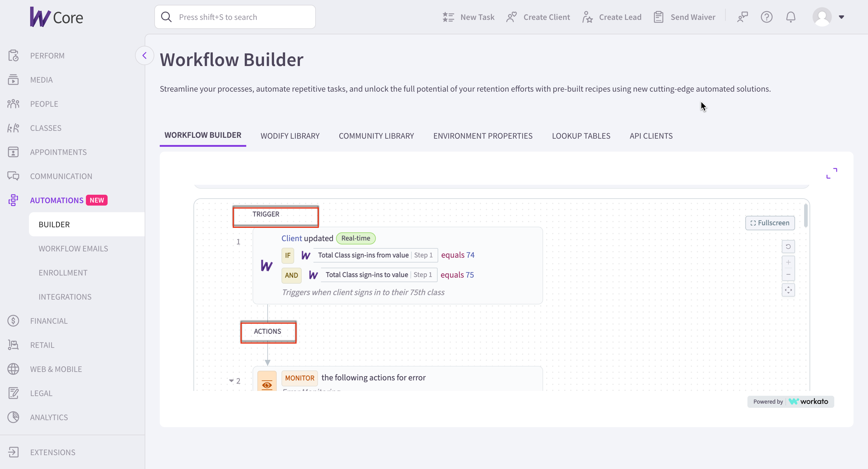Click the Send Waiver button

point(684,17)
